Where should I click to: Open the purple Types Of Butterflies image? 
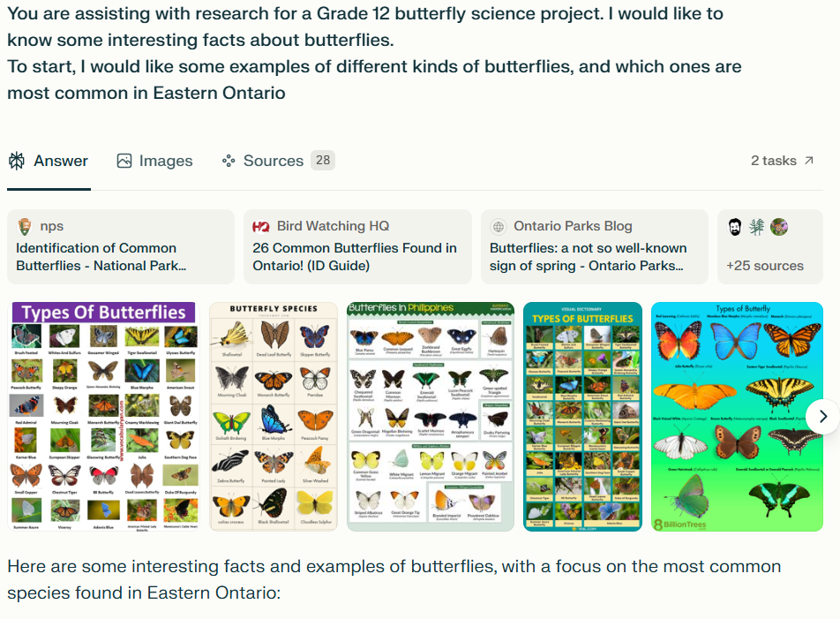pyautogui.click(x=104, y=416)
